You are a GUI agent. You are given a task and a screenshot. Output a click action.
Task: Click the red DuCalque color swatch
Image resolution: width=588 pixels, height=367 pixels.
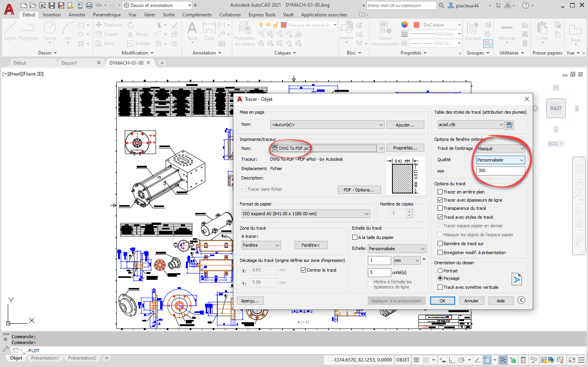(x=416, y=25)
